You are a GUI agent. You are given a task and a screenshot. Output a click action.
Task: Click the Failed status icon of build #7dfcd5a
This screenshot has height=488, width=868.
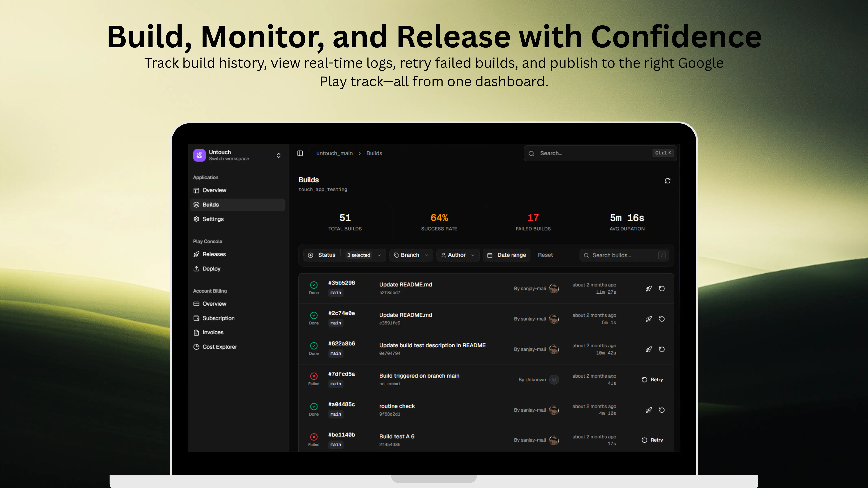coord(314,376)
